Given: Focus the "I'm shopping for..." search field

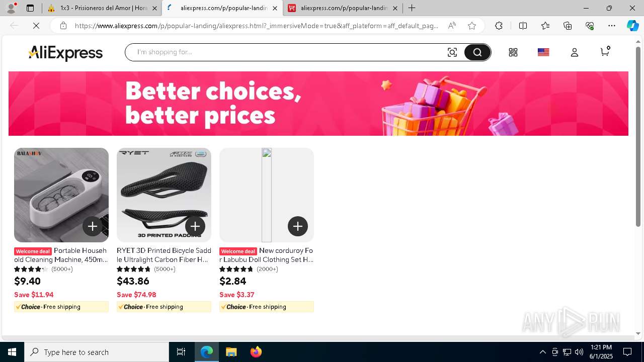Looking at the screenshot, I should [287, 52].
